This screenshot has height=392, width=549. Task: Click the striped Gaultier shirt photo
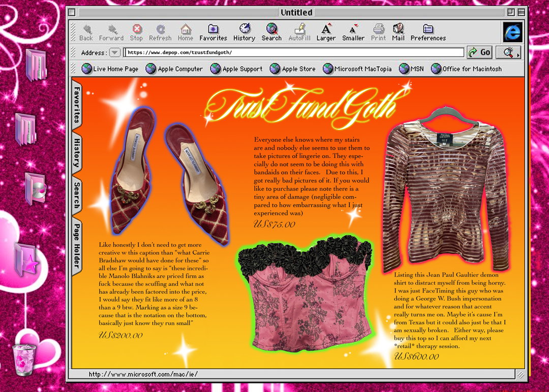coord(445,190)
